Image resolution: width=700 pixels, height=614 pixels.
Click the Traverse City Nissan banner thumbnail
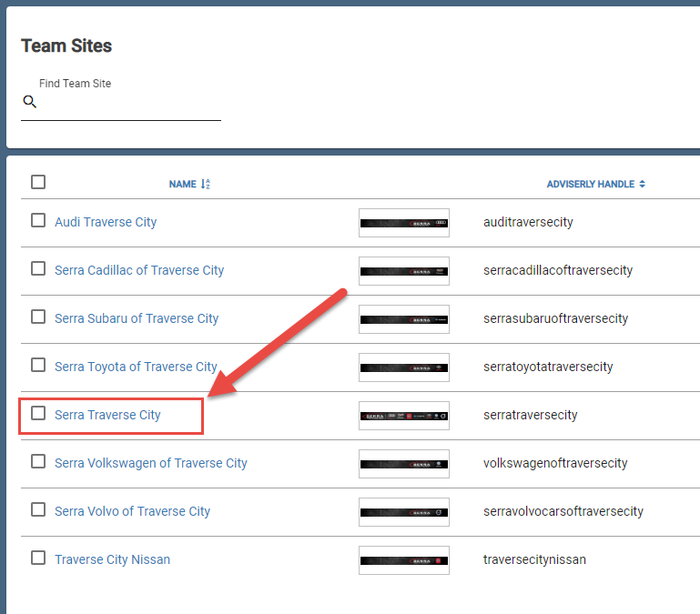pos(404,560)
